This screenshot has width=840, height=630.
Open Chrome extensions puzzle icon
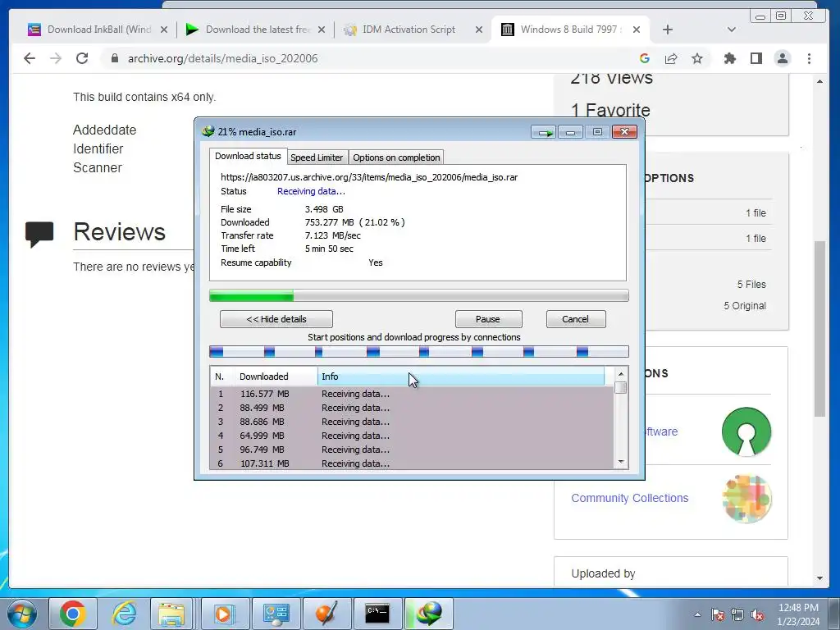pos(729,58)
